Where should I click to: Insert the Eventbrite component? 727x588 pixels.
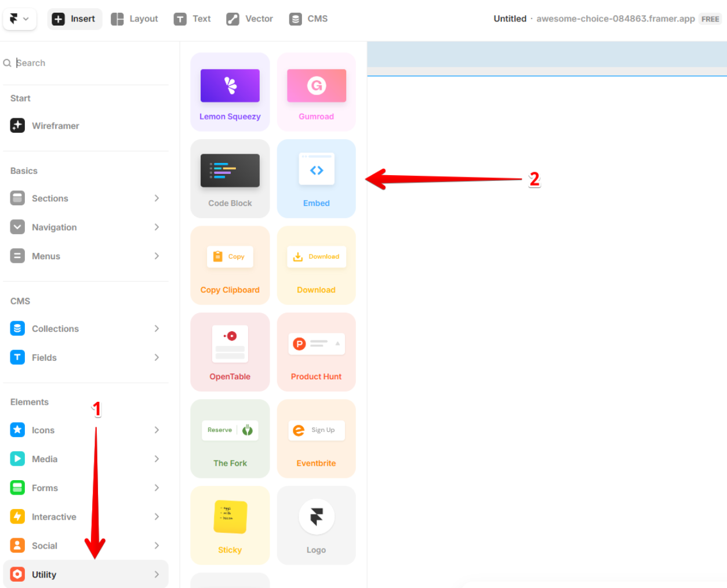click(x=317, y=439)
